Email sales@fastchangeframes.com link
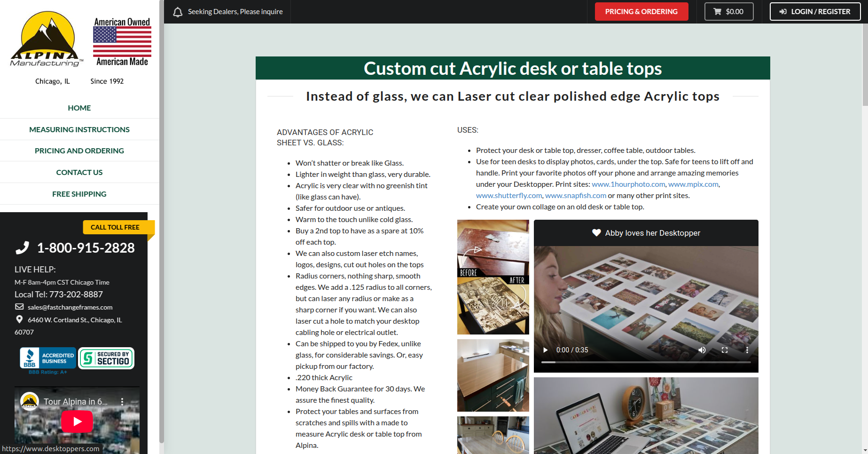Screen dimensions: 868x454 point(70,307)
